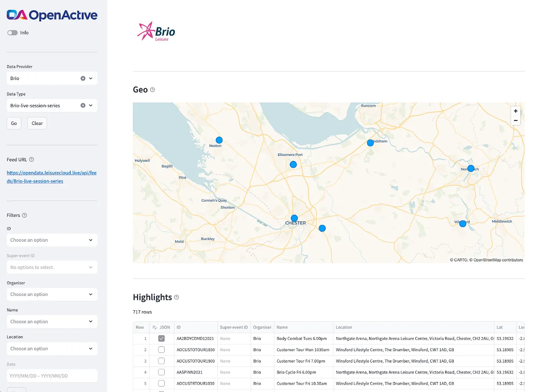The image size is (550, 392).
Task: Click the Feed URL help icon
Action: [x=32, y=159]
